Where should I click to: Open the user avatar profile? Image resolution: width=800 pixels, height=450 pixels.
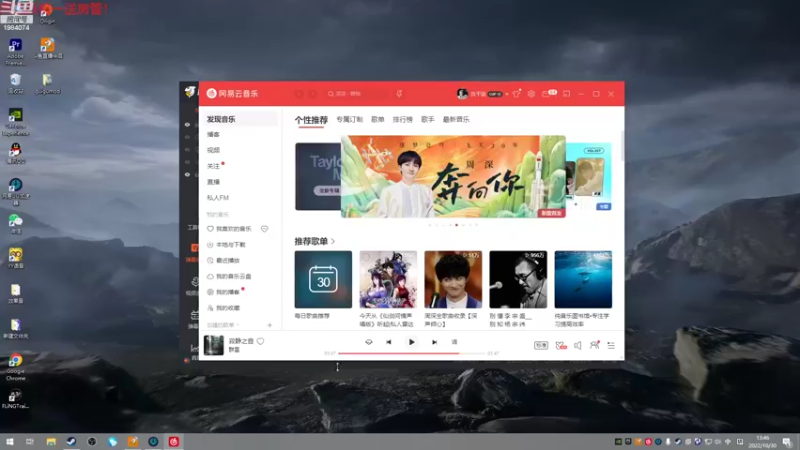point(462,94)
